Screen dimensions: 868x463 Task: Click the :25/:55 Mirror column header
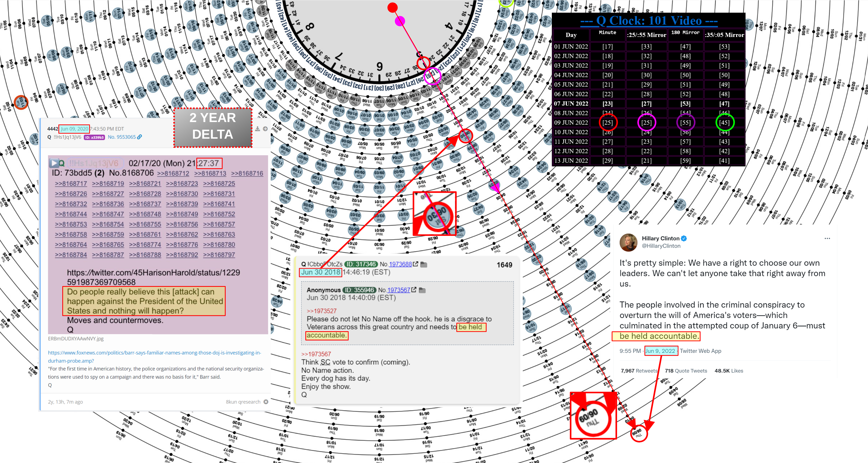click(x=646, y=35)
